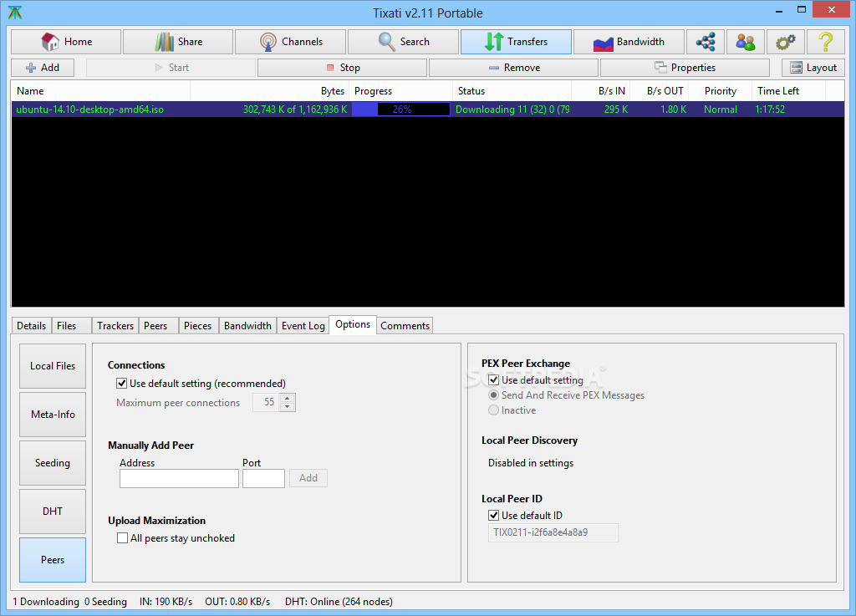
Task: Click 1 Downloading status text
Action: tap(46, 601)
